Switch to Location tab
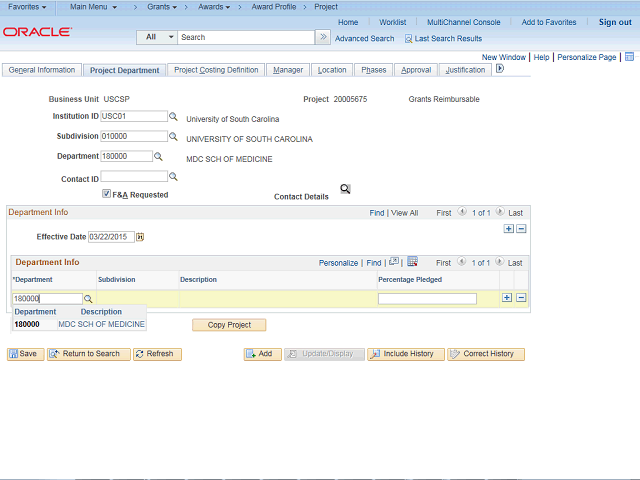Image resolution: width=640 pixels, height=480 pixels. tap(332, 70)
